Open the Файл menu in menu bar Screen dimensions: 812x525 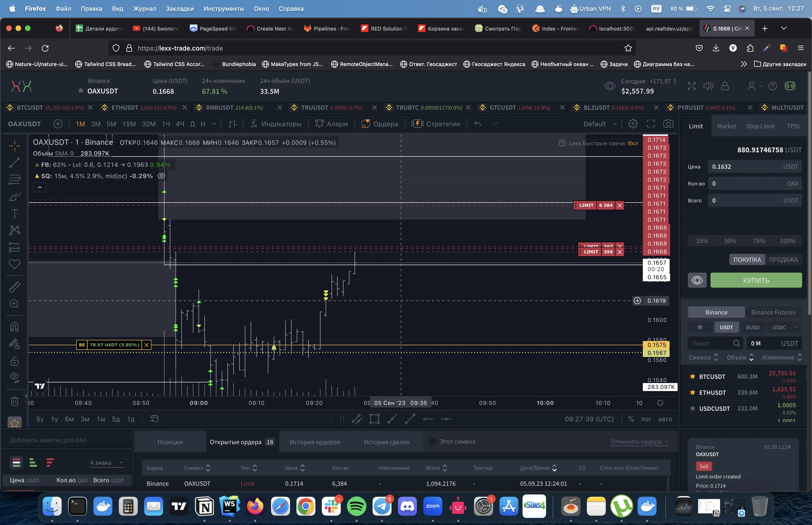point(63,8)
